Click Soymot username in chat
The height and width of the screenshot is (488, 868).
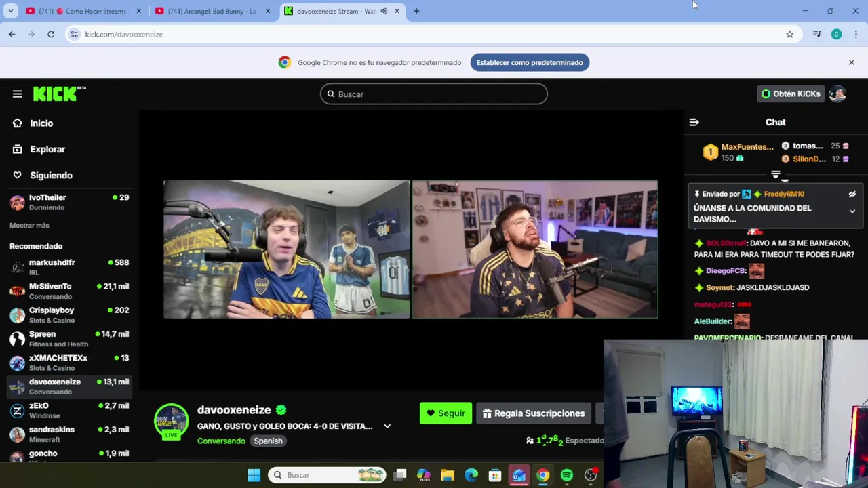pos(719,288)
